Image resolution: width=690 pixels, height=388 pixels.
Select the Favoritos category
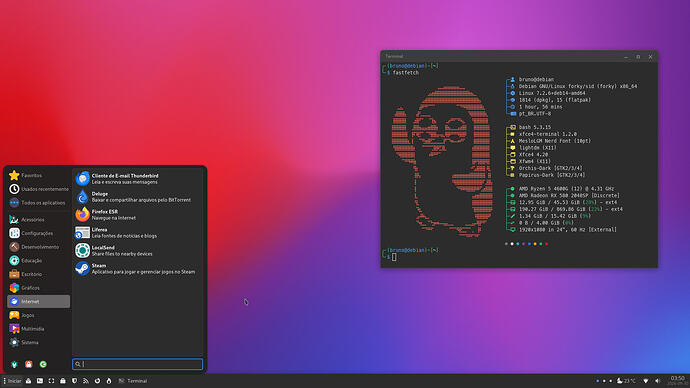pos(38,176)
